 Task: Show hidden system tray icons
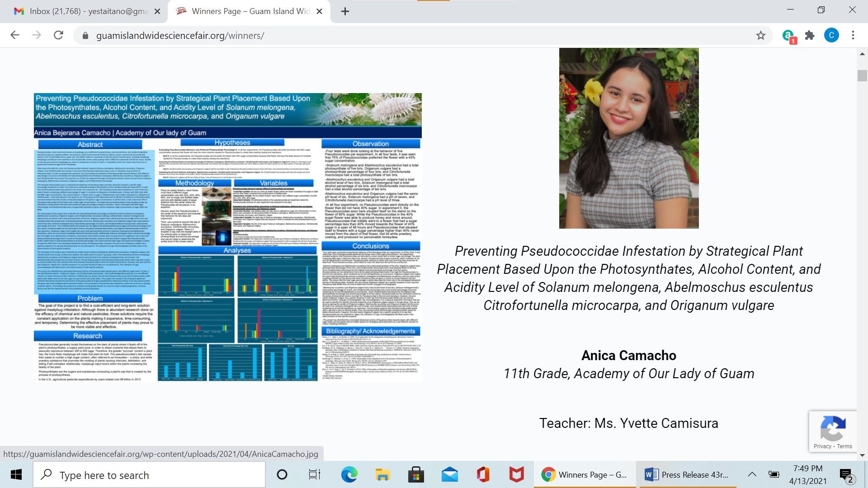(x=752, y=474)
